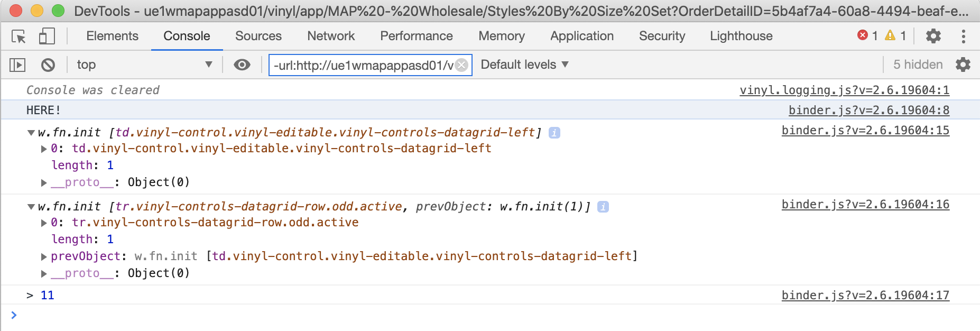Click the yellow warning count icon
This screenshot has height=331, width=980.
(890, 35)
